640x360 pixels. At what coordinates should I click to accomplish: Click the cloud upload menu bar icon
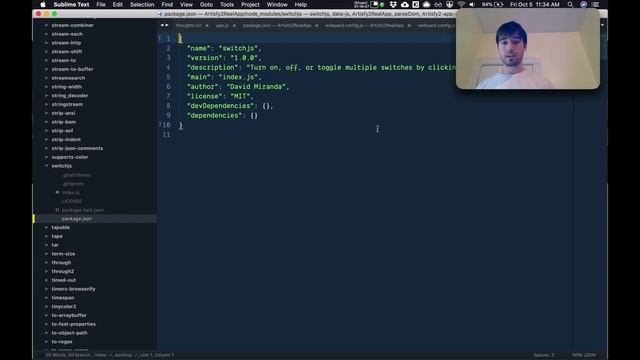point(404,4)
